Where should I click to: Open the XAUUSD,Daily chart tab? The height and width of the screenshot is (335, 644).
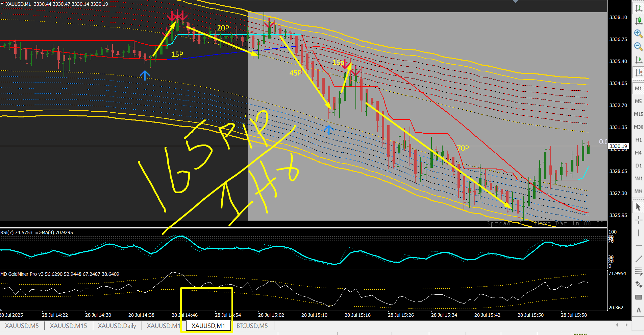(117, 326)
